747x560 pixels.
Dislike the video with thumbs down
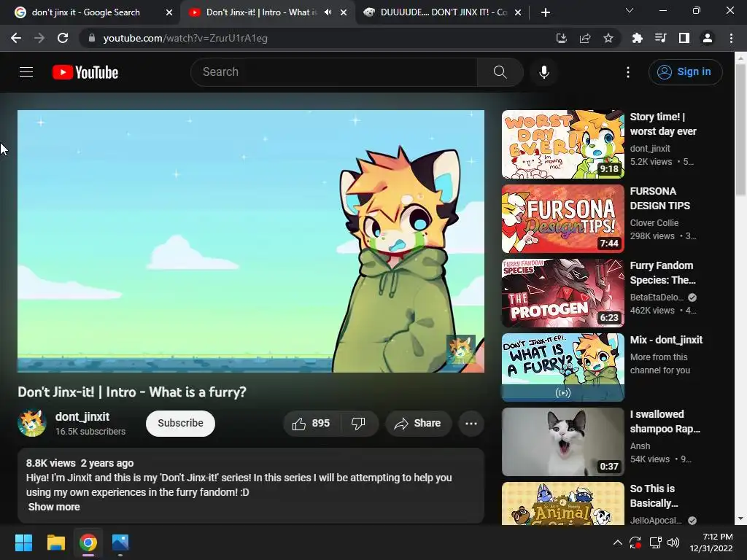tap(358, 424)
